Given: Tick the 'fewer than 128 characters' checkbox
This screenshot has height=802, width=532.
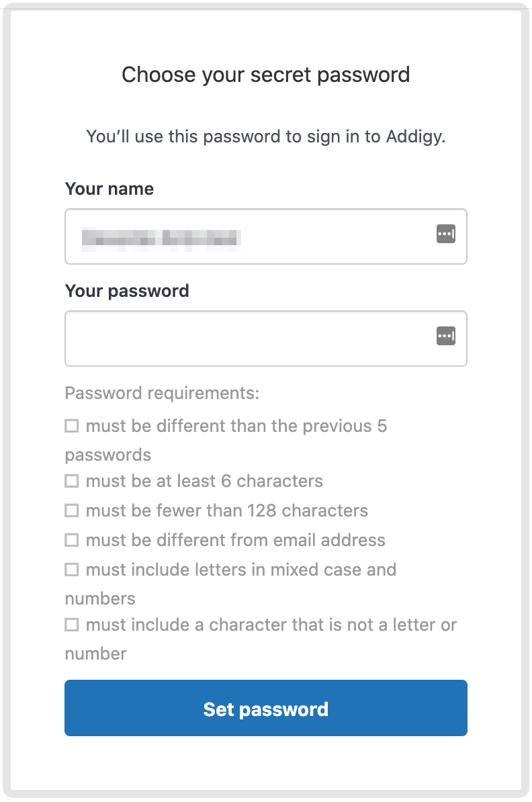Looking at the screenshot, I should [x=72, y=510].
